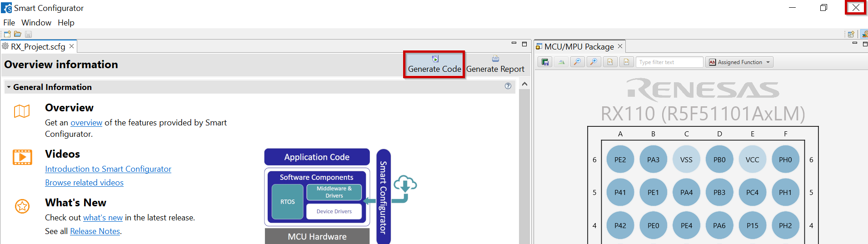The height and width of the screenshot is (244, 868).
Task: Maximize the MCU/MPU Package view
Action: point(865,44)
